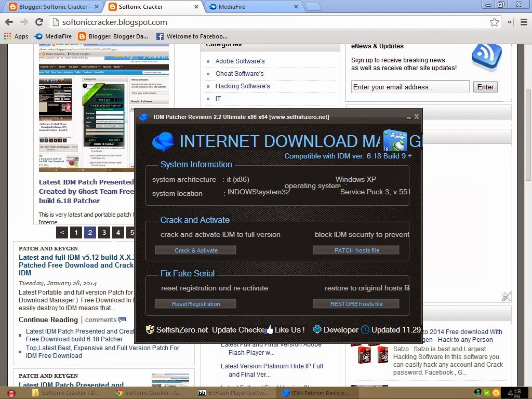Open a new tab button
This screenshot has height=399, width=532.
click(313, 7)
